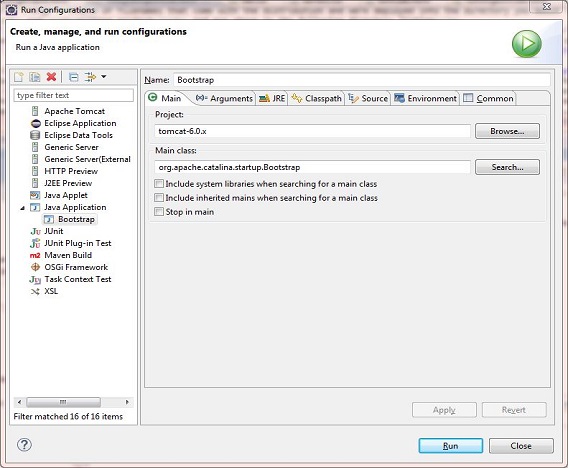Open the Arguments tab
The width and height of the screenshot is (568, 468).
point(224,98)
